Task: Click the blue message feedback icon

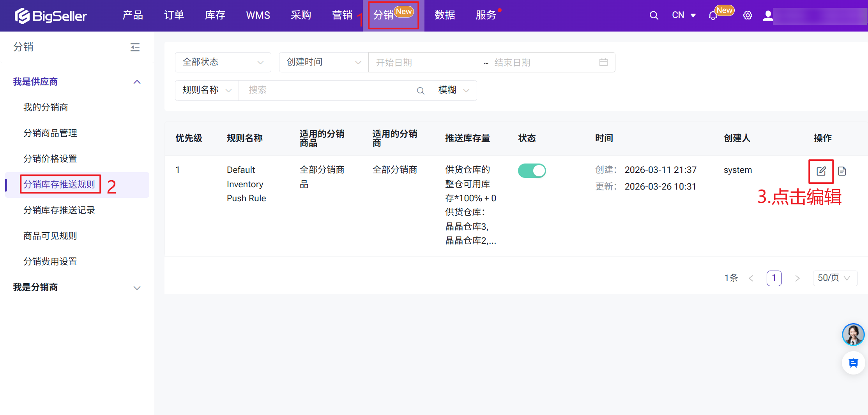Action: [853, 363]
